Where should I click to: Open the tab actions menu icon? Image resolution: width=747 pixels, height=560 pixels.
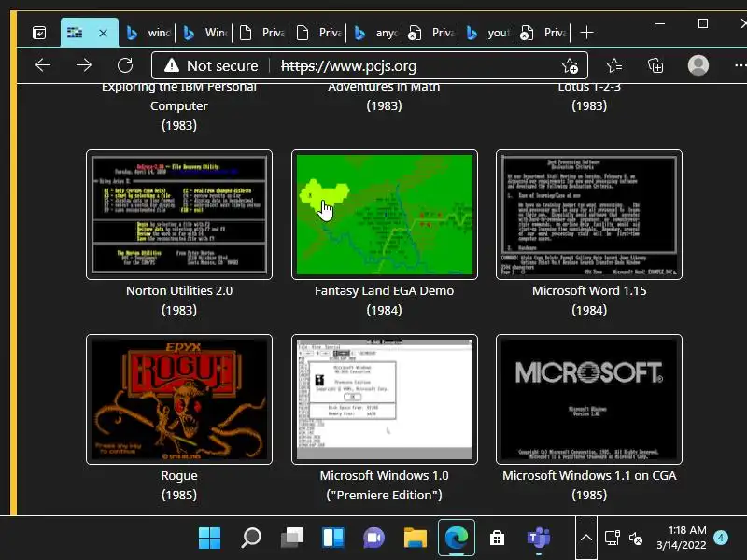point(39,33)
